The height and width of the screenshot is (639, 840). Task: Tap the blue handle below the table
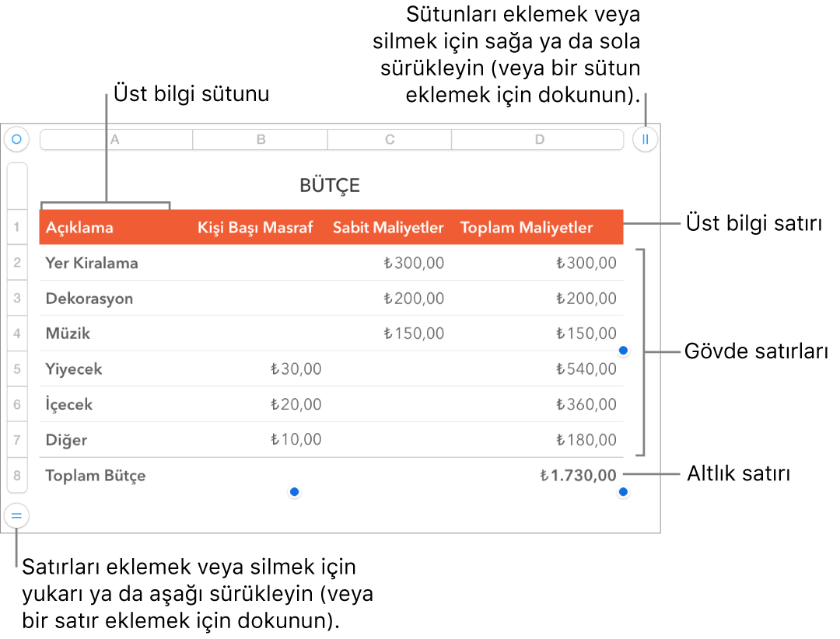[294, 490]
